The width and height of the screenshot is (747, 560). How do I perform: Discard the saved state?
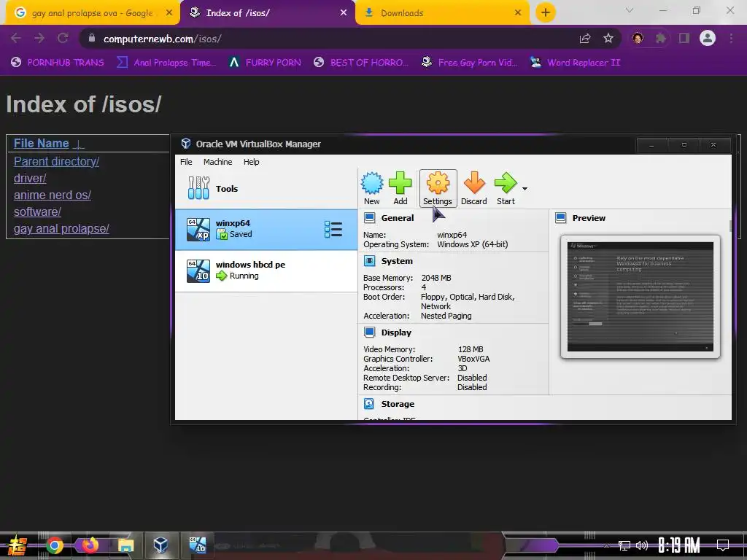[x=474, y=189]
